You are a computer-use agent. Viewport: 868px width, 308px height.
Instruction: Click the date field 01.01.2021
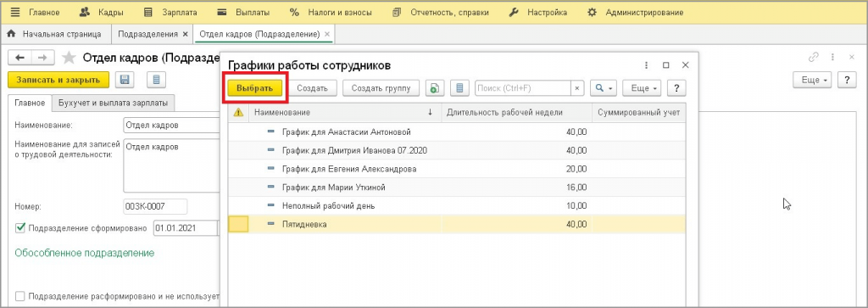[x=185, y=228]
